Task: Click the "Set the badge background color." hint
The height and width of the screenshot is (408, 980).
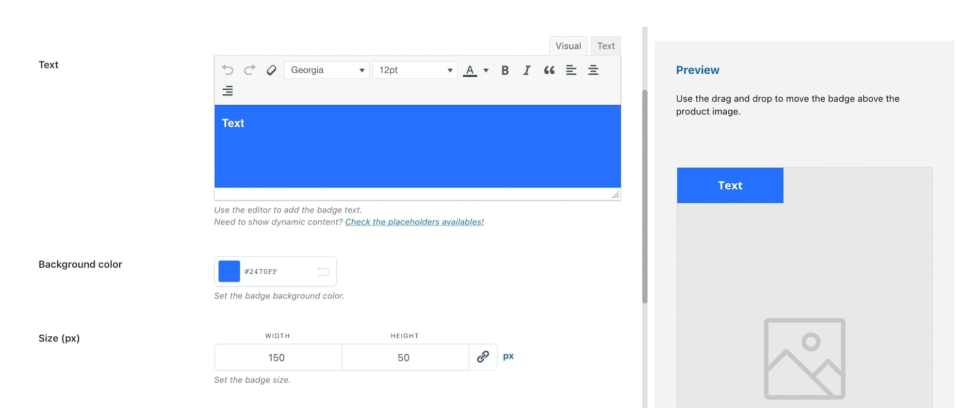Action: pos(279,296)
